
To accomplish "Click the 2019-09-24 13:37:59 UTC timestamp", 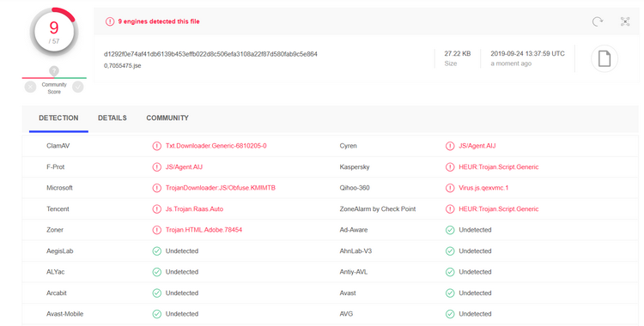I will click(x=527, y=54).
